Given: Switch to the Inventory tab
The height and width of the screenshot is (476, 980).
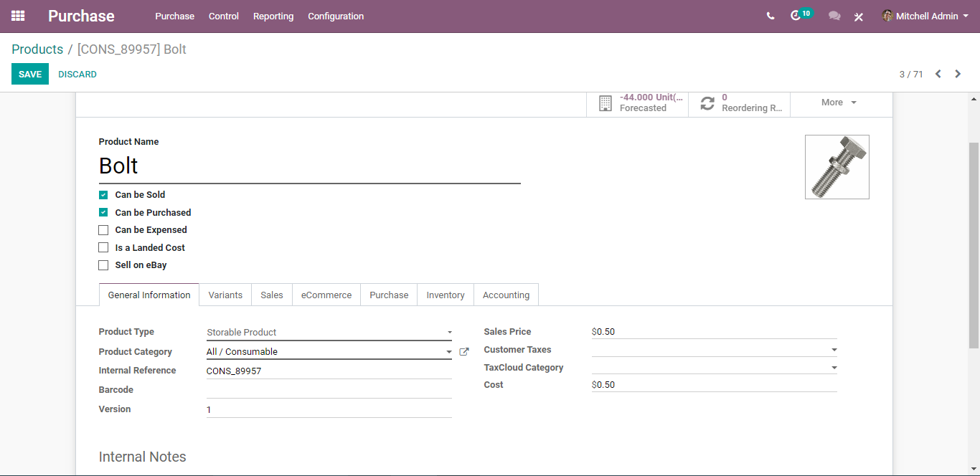Looking at the screenshot, I should tap(446, 295).
